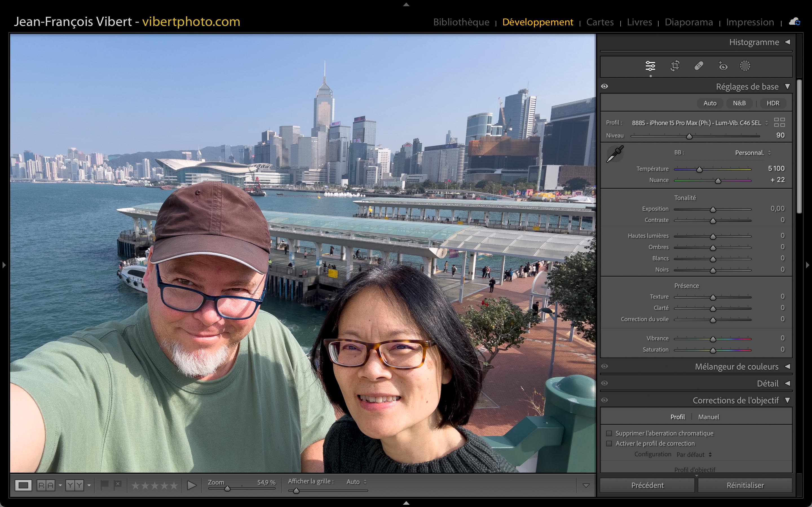Screen dimensions: 812x507
Task: Check Activer le profil de correction
Action: (609, 443)
